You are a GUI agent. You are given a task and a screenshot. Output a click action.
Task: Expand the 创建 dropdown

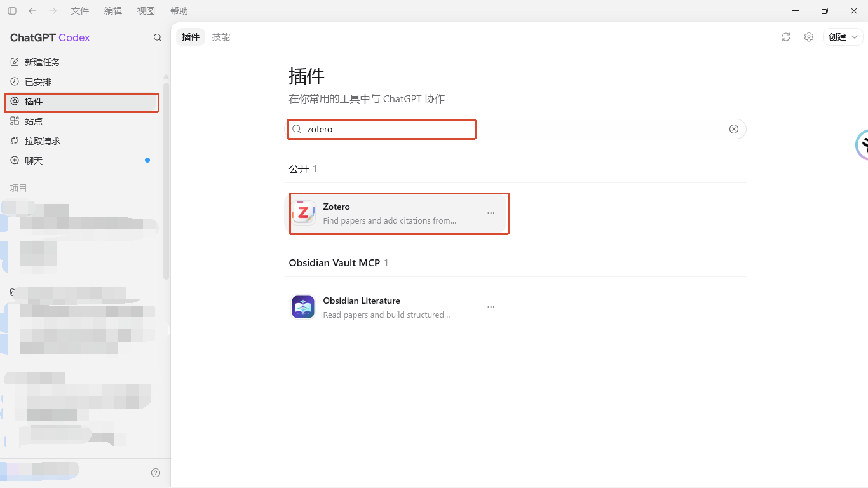(x=843, y=37)
